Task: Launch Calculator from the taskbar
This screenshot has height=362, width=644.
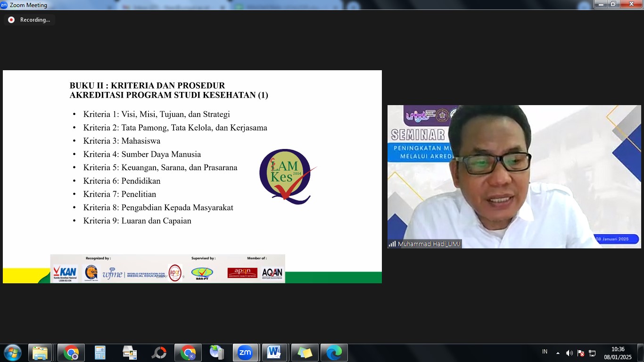Action: (100, 353)
